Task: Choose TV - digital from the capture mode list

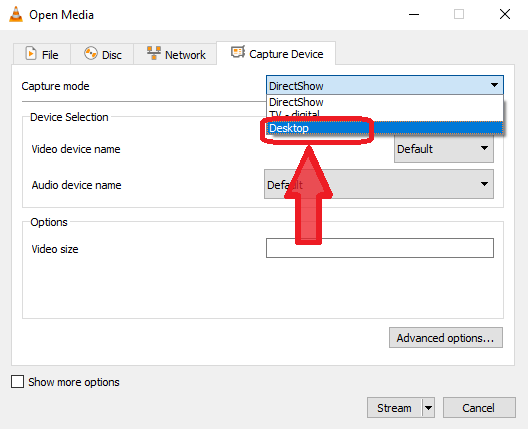Action: [x=385, y=114]
